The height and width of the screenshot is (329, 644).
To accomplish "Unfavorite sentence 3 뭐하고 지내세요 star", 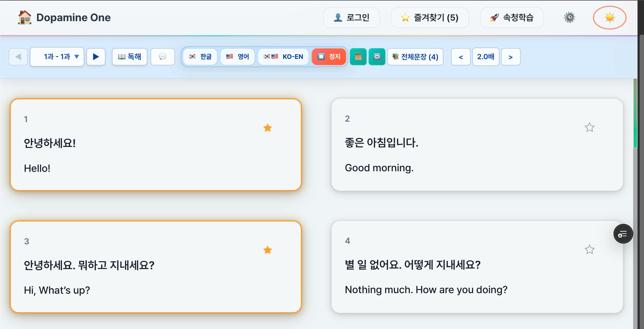I will (268, 250).
